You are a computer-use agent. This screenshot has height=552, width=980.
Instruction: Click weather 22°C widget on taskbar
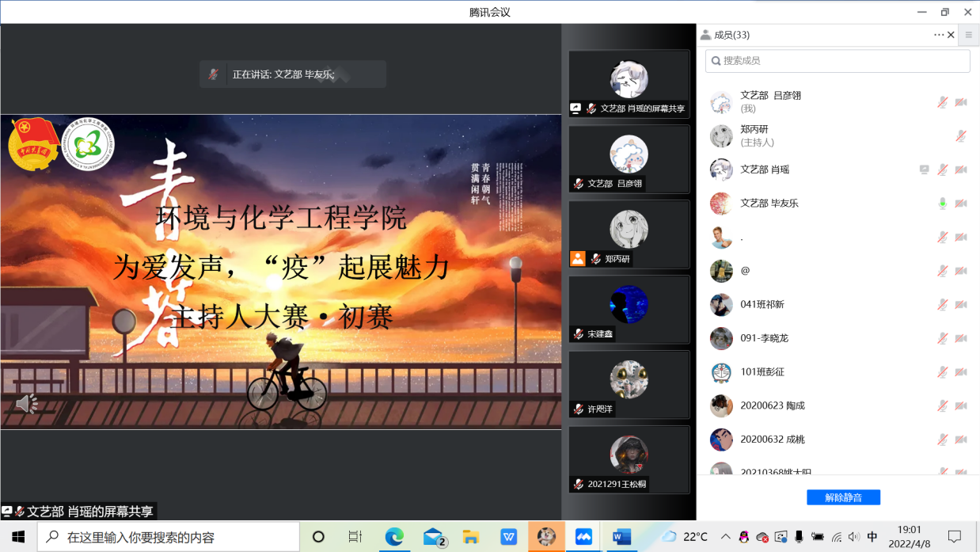click(686, 537)
